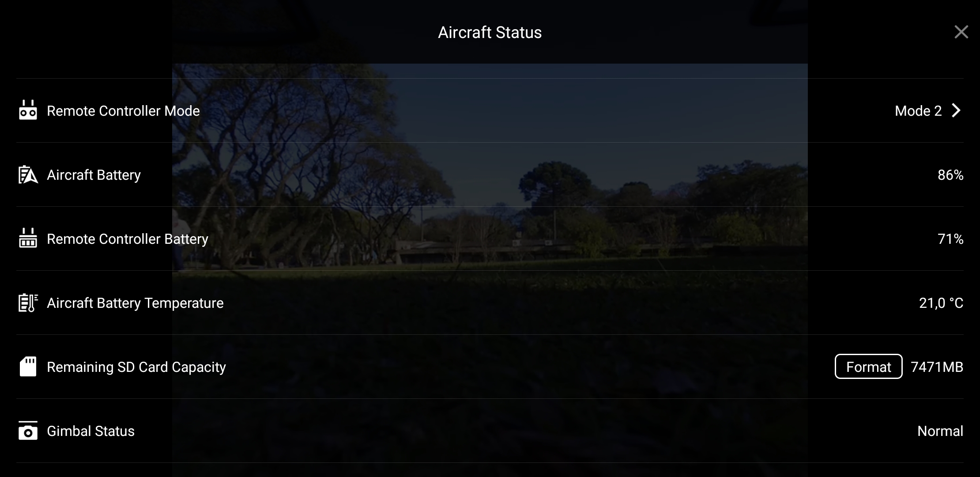980x477 pixels.
Task: Tap the 86% aircraft battery value
Action: 950,175
